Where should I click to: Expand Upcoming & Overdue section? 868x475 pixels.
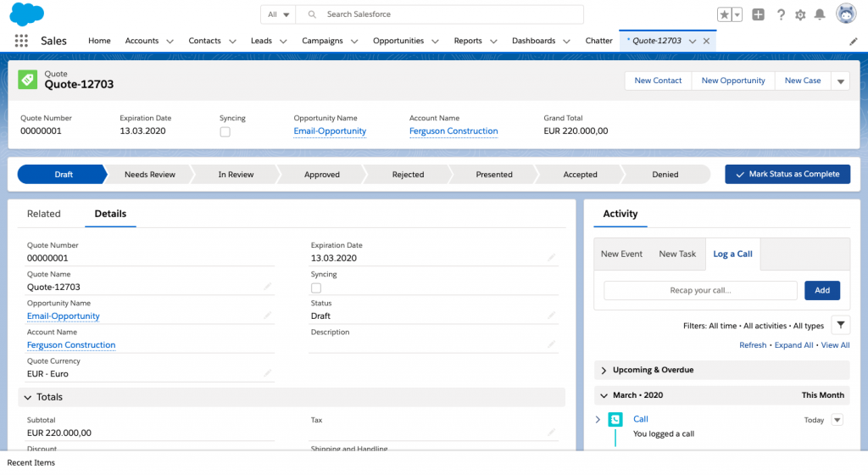[x=604, y=371]
